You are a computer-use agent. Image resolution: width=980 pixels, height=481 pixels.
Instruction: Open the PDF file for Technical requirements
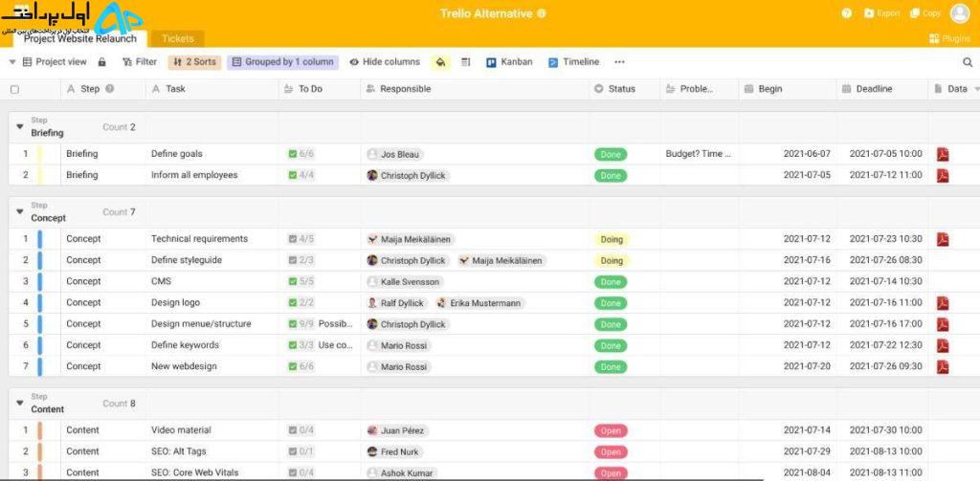pos(942,239)
